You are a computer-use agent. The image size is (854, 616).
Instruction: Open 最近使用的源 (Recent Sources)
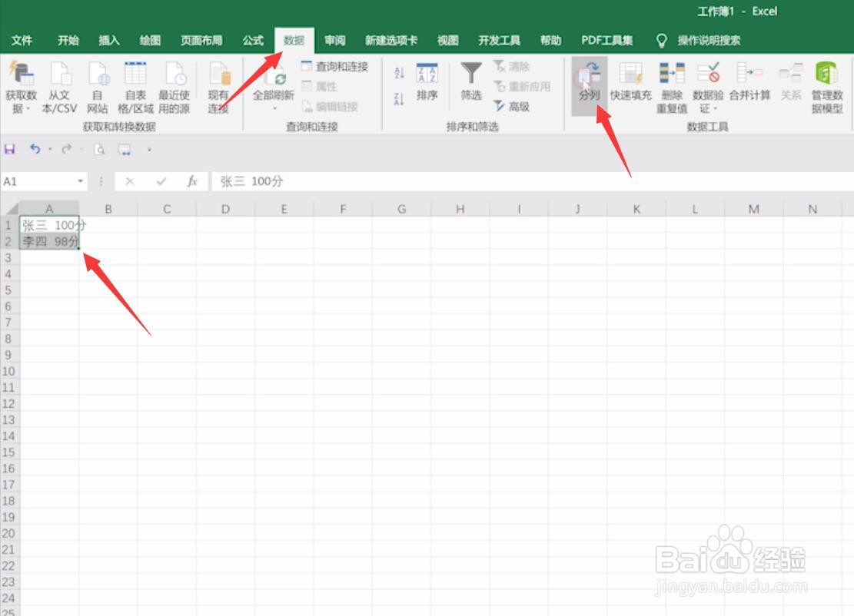pos(174,87)
